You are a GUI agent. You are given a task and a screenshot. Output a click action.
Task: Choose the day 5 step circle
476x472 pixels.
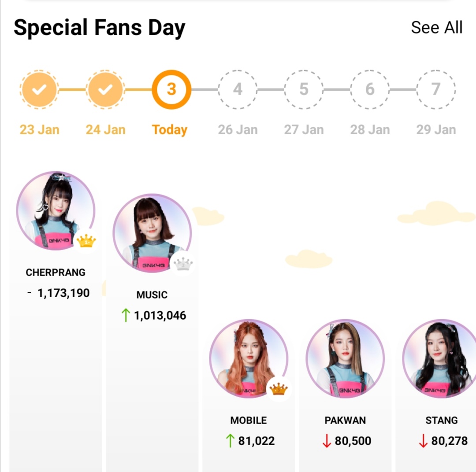[x=304, y=89]
